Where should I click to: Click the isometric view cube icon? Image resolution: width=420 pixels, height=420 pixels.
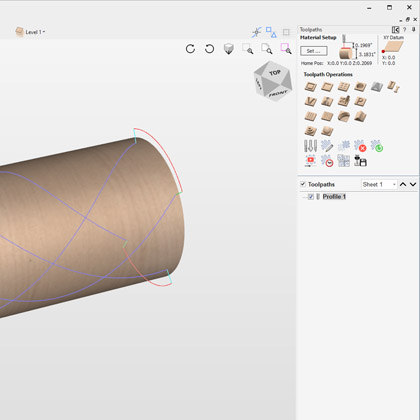point(229,49)
